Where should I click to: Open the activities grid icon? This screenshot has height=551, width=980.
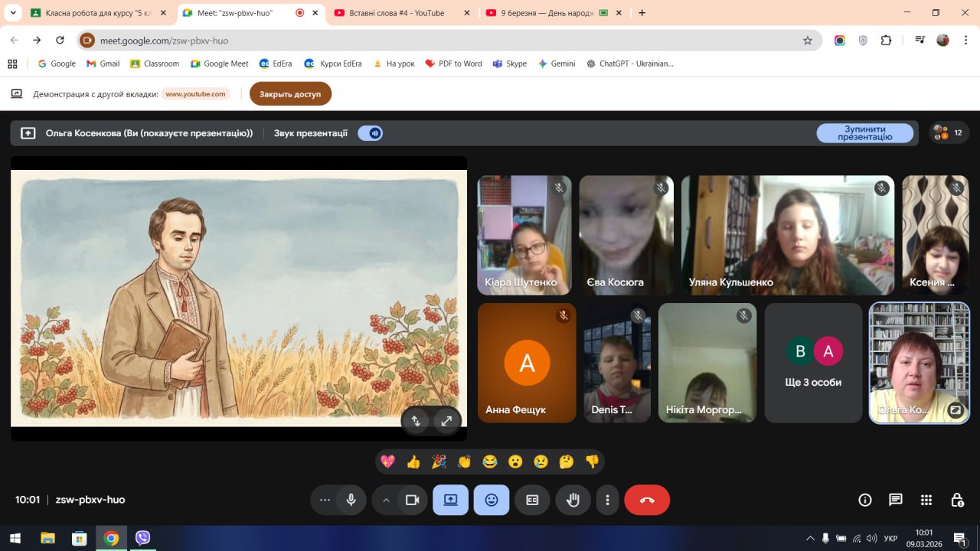point(926,500)
